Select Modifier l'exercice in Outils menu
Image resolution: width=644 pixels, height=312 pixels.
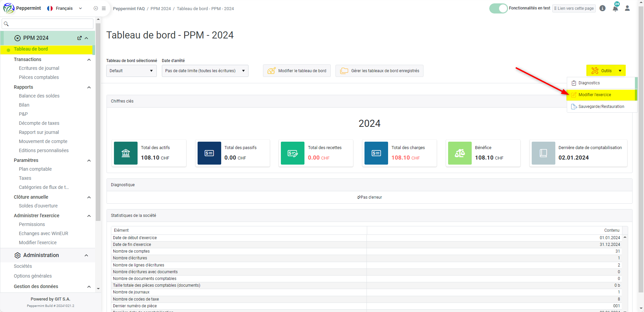601,95
